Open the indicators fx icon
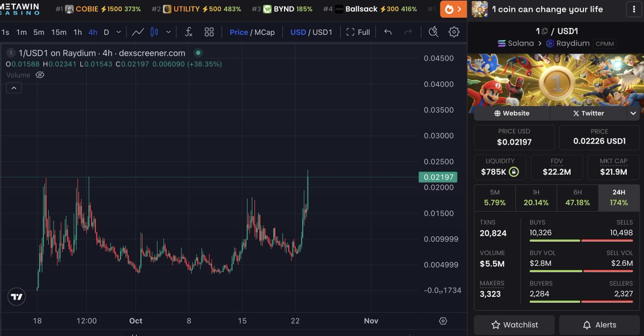The image size is (644, 336). (x=188, y=32)
